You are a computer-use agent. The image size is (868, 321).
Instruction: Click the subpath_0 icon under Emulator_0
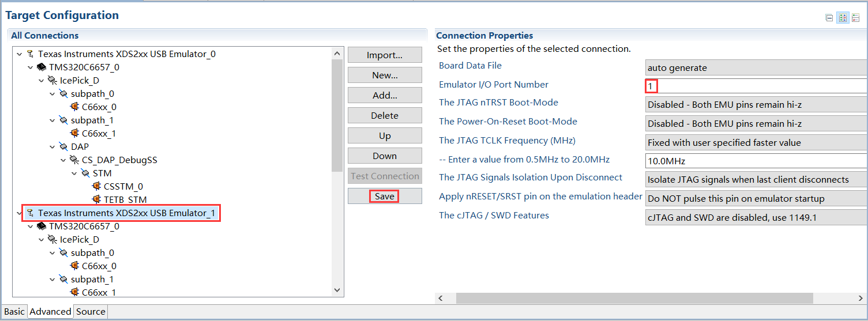(x=63, y=94)
